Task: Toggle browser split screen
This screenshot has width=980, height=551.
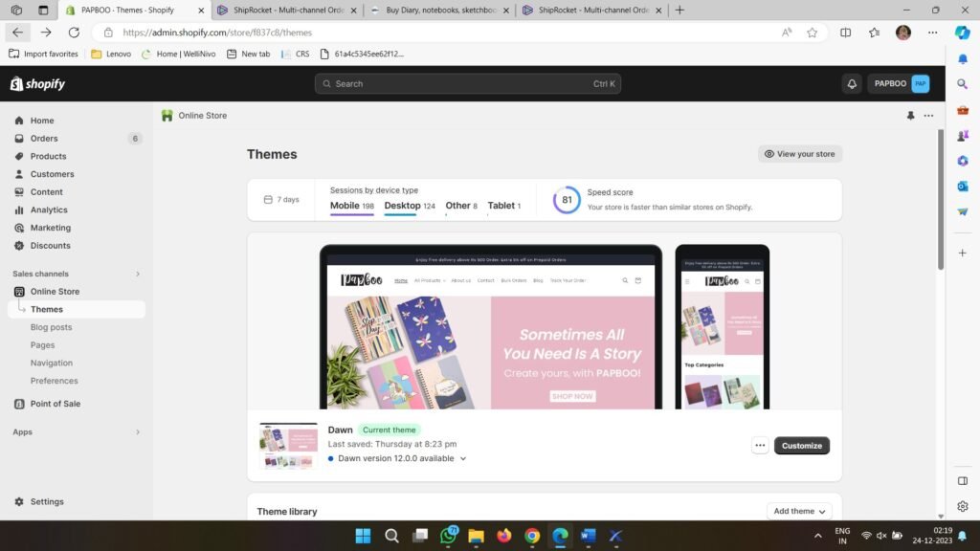Action: tap(845, 33)
